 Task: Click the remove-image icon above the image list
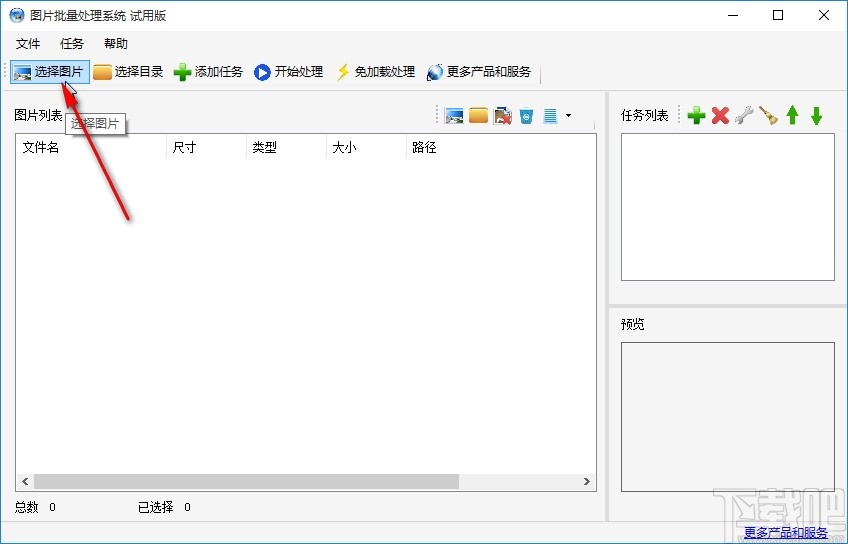tap(502, 115)
